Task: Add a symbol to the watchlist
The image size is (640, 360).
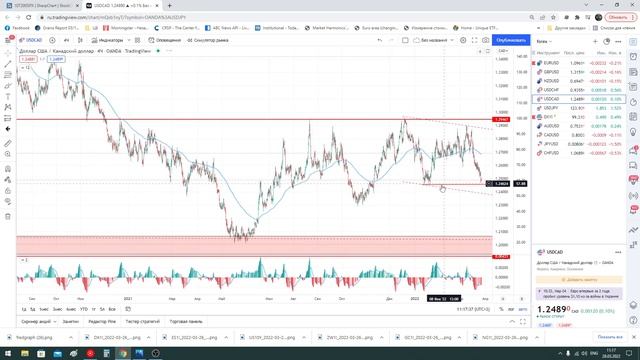Action: point(595,42)
